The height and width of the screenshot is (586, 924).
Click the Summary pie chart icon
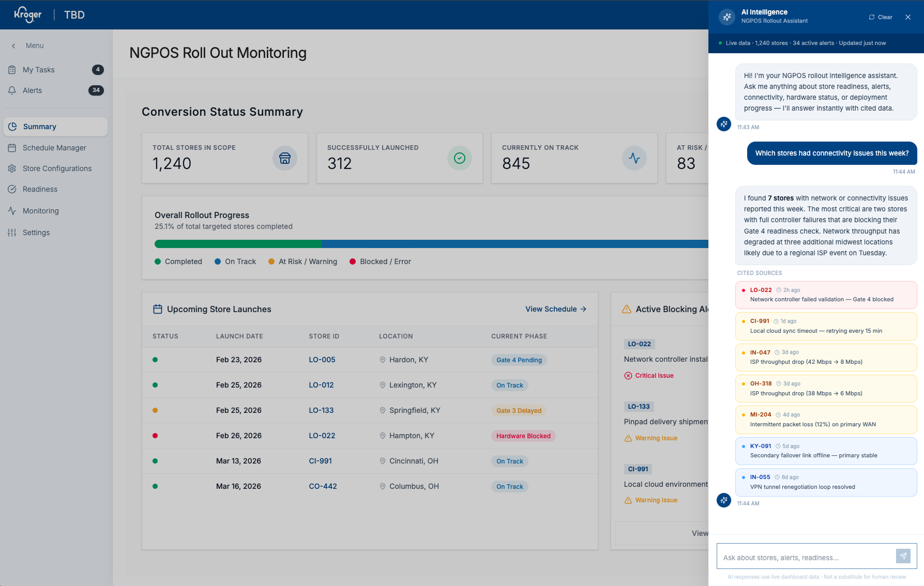pos(12,127)
